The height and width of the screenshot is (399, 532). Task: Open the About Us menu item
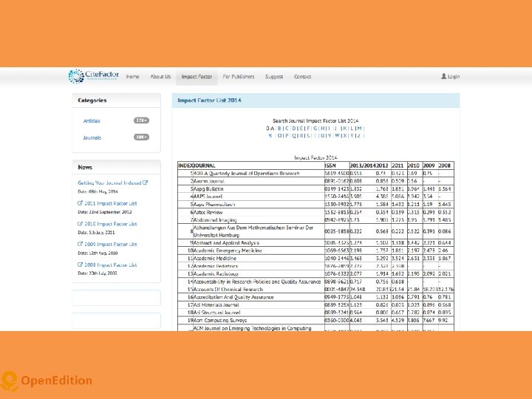(160, 77)
